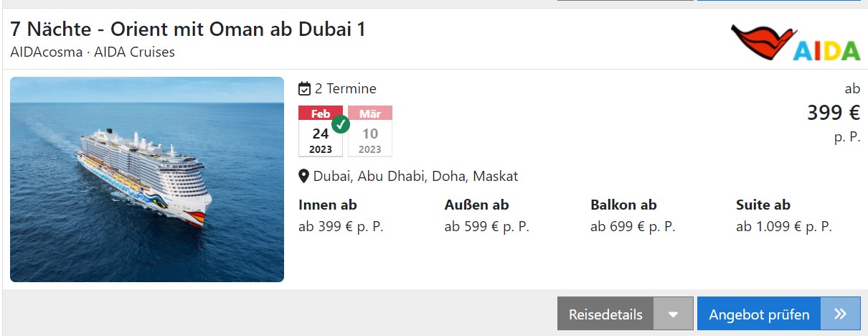Select the Balkon ab 699 € cabin price

coord(633,216)
